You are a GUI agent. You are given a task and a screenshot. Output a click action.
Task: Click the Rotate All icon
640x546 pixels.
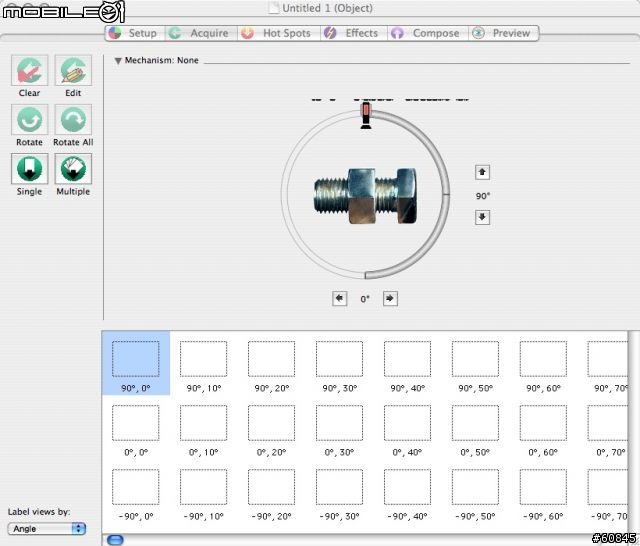(x=73, y=119)
